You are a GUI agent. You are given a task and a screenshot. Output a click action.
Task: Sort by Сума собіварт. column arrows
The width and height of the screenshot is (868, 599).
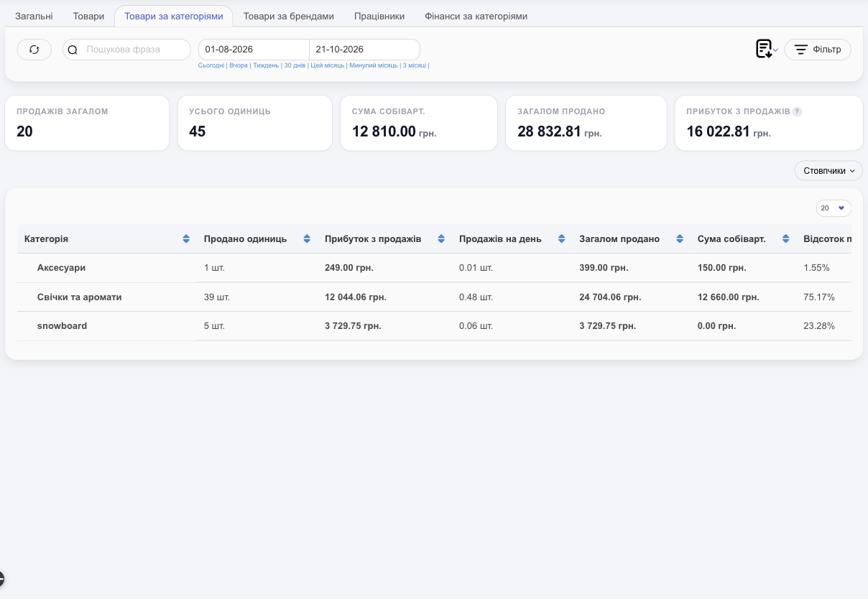(786, 238)
